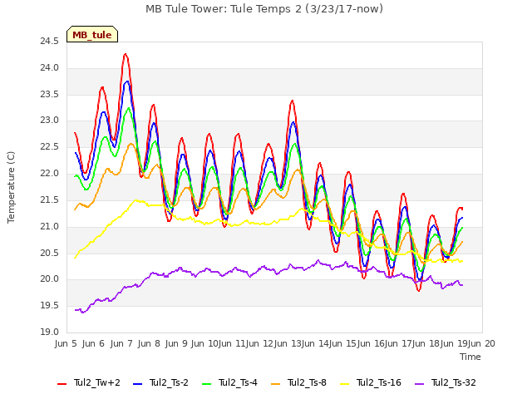532x399 pixels.
Task: Click the green Tul2_Ts-4 legend swatch
Action: coord(207,384)
